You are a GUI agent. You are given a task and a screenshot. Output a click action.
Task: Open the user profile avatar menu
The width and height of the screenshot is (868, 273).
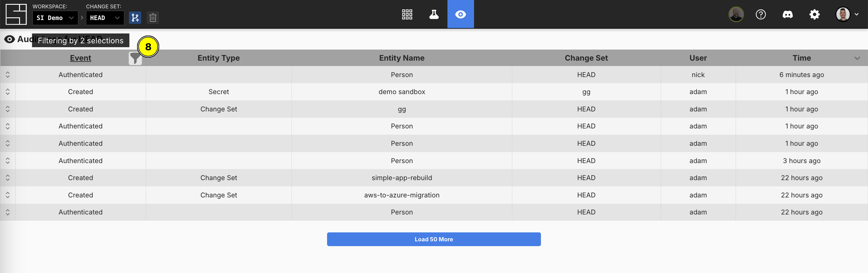pyautogui.click(x=846, y=15)
